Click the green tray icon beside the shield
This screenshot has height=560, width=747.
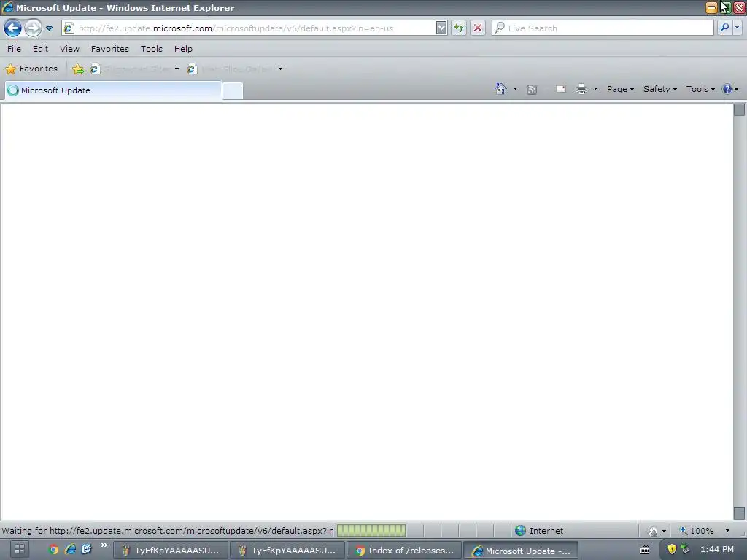click(686, 549)
